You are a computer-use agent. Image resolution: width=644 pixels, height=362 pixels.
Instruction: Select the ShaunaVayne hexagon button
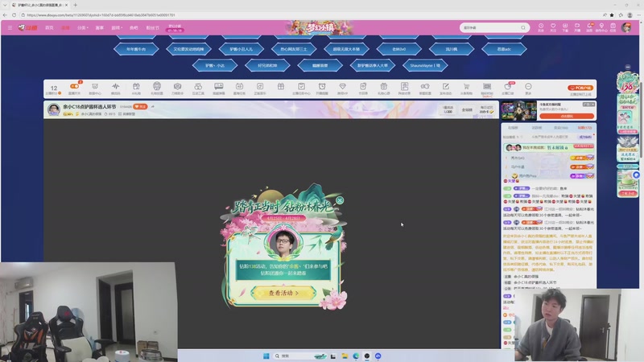click(425, 65)
